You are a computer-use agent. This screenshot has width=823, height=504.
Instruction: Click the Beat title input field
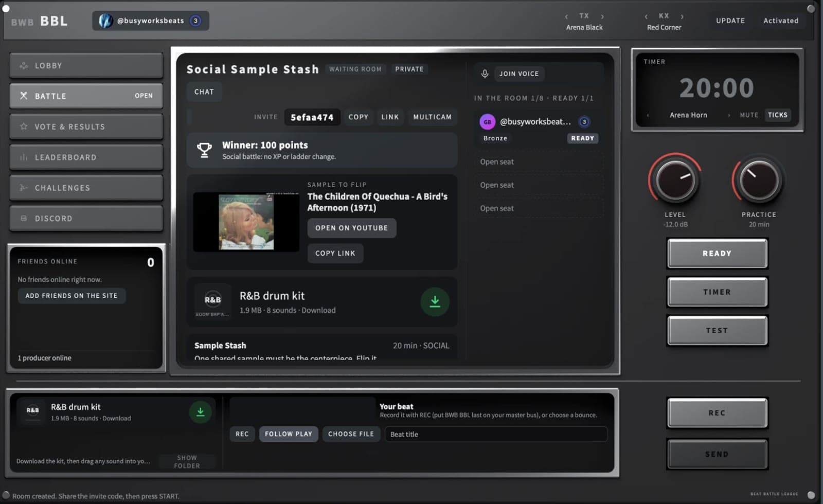tap(496, 434)
